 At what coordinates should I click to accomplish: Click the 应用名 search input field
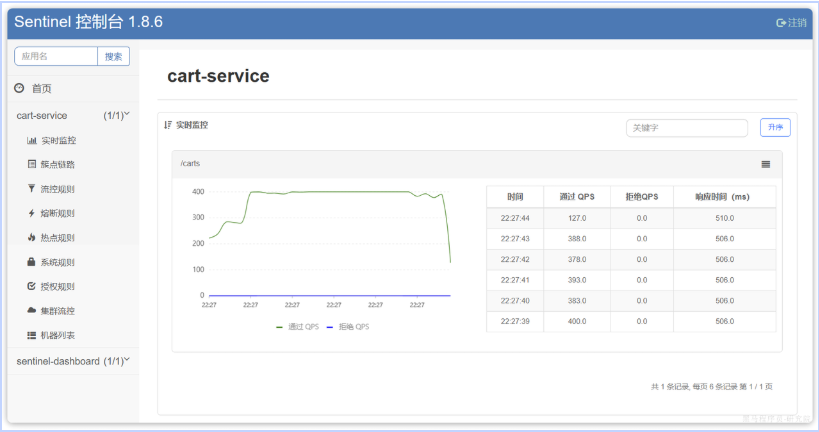tap(55, 57)
